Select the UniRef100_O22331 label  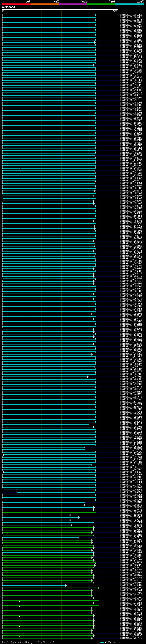pyautogui.click(x=131, y=70)
